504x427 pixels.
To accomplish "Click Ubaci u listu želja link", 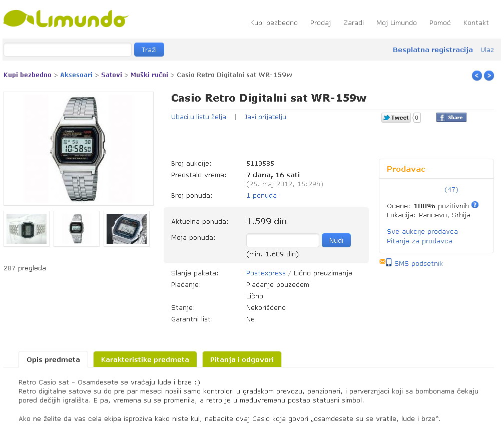I will [x=199, y=117].
